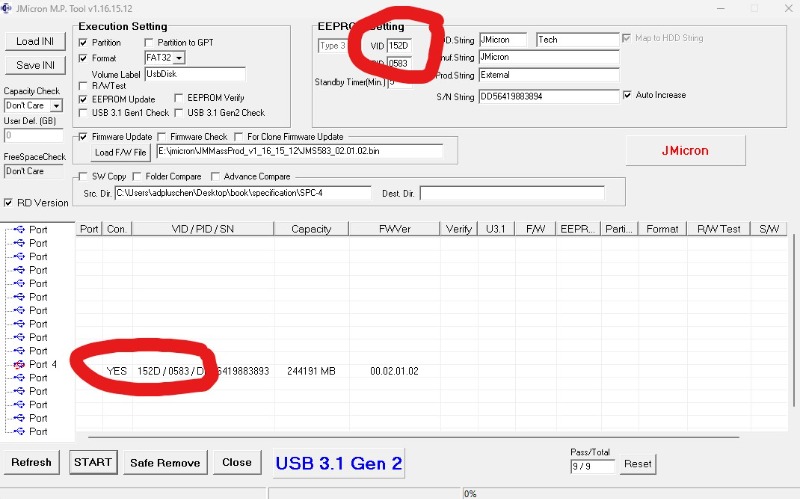800x499 pixels.
Task: Click the JMicron app icon in title bar
Action: 8,7
